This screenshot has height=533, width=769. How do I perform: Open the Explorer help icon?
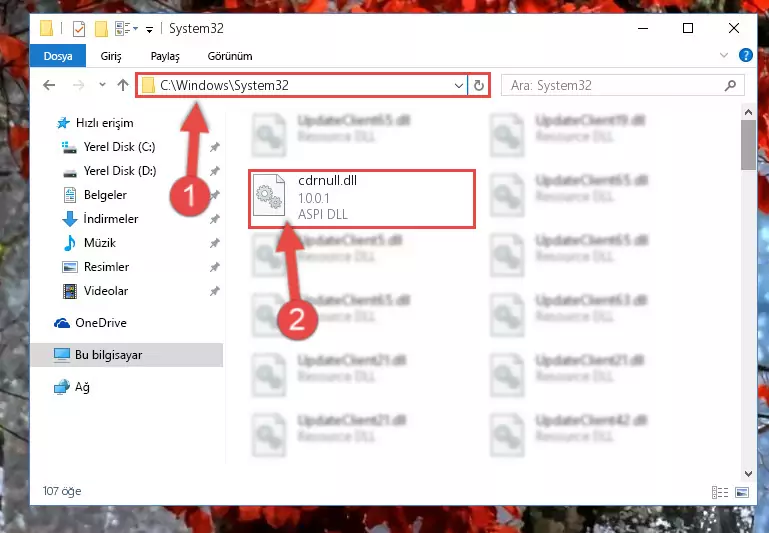pyautogui.click(x=745, y=55)
